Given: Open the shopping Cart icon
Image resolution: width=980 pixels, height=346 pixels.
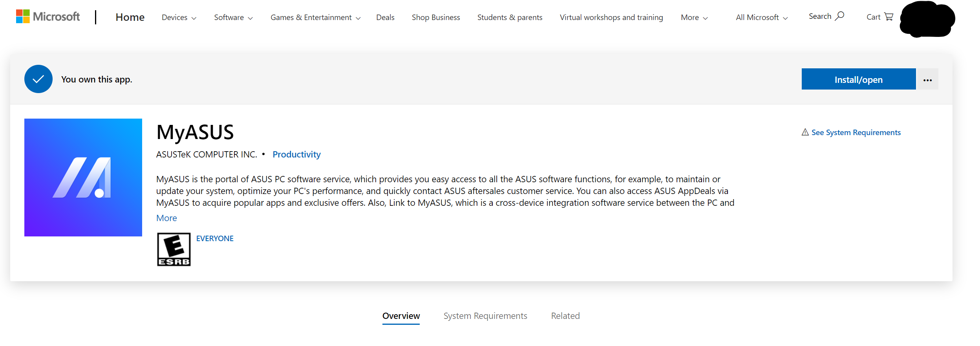Looking at the screenshot, I should (x=889, y=16).
